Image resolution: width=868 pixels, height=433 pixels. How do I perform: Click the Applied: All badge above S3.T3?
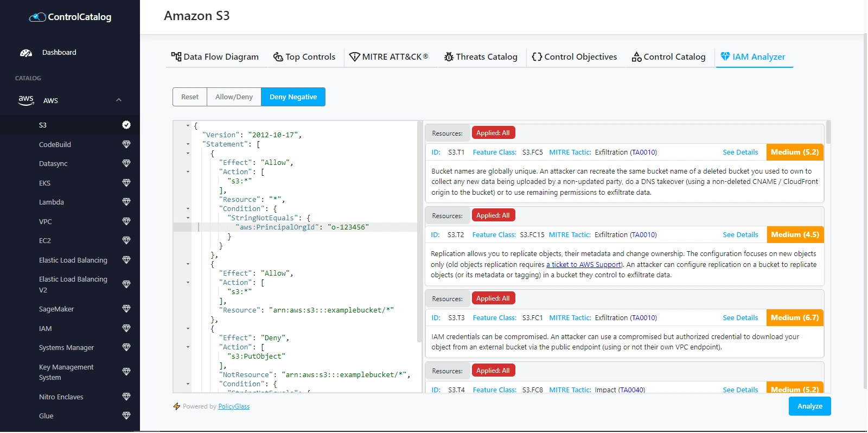pyautogui.click(x=493, y=298)
